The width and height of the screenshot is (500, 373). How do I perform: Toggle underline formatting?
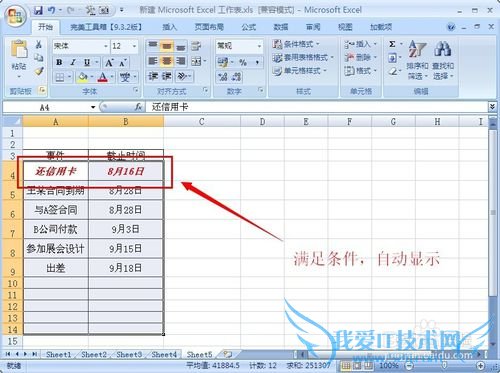coord(87,62)
